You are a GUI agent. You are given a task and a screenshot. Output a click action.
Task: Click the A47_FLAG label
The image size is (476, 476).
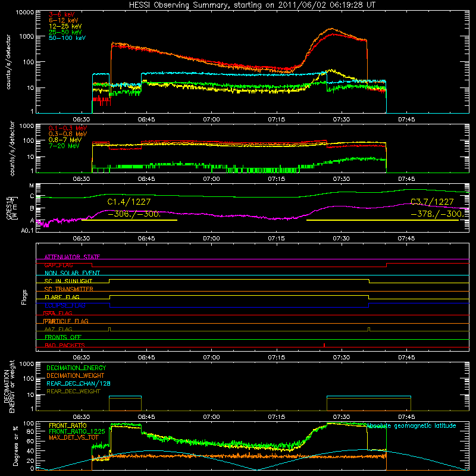click(58, 329)
